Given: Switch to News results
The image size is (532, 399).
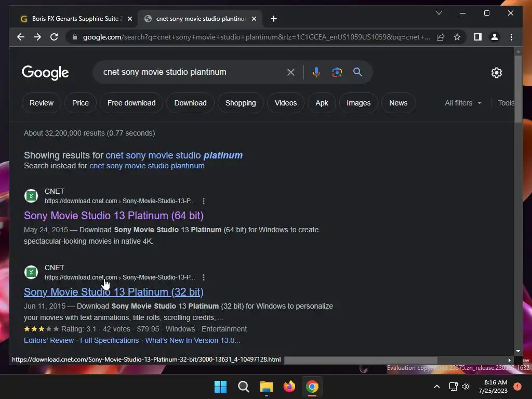Looking at the screenshot, I should tap(398, 103).
